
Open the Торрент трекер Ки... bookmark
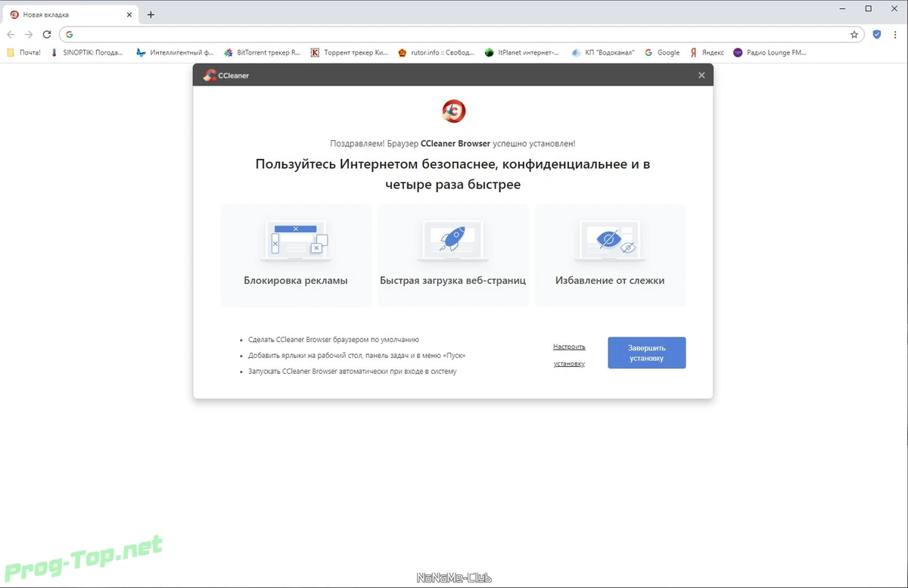pyautogui.click(x=350, y=53)
